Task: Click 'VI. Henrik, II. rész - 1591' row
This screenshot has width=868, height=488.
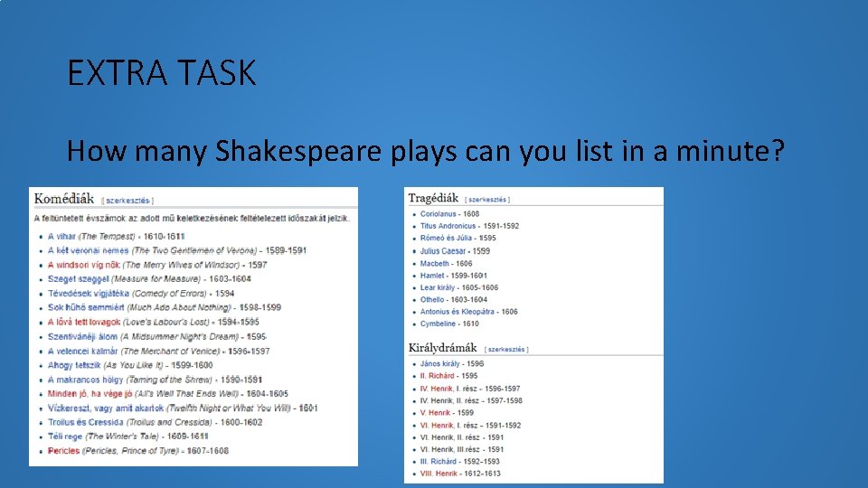Action: (462, 437)
